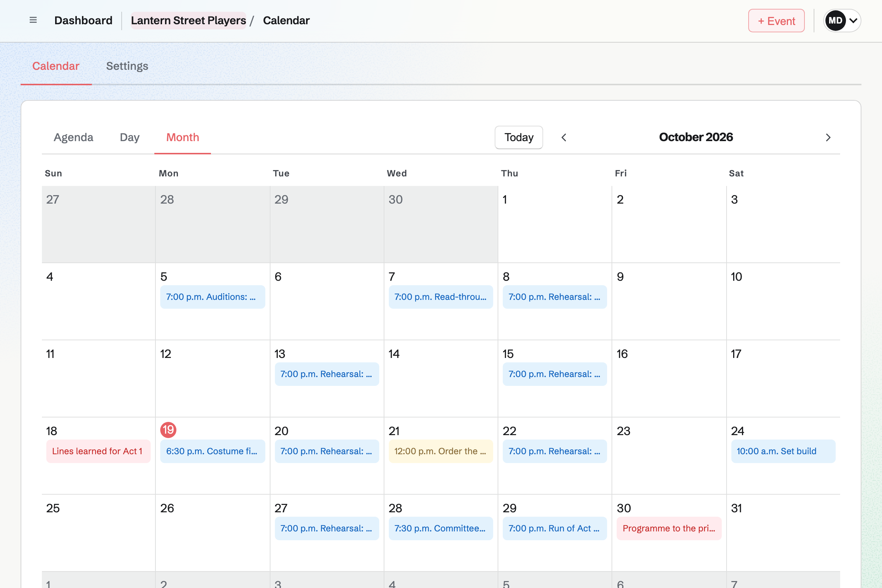Open the MD user account dropdown

(x=842, y=21)
